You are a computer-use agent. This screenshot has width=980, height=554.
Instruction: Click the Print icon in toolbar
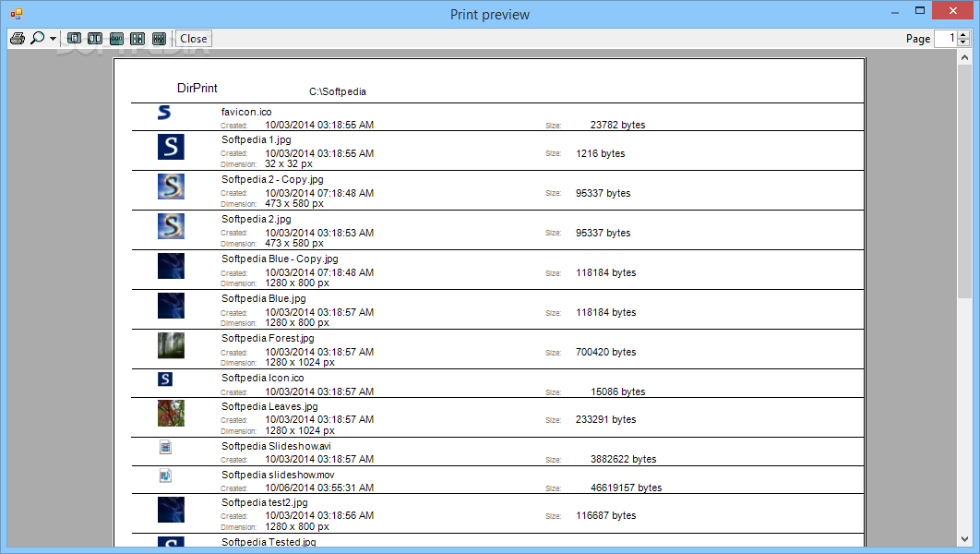coord(18,39)
